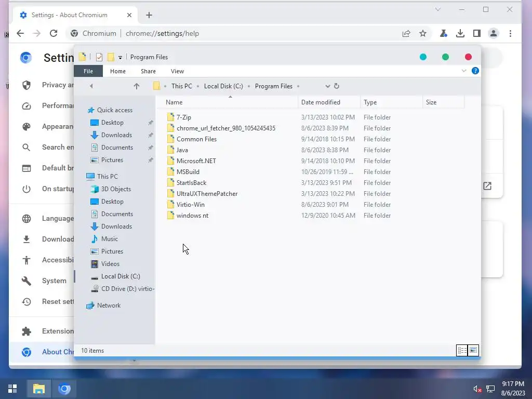
Task: Open the Share ribbon tab
Action: [148, 71]
